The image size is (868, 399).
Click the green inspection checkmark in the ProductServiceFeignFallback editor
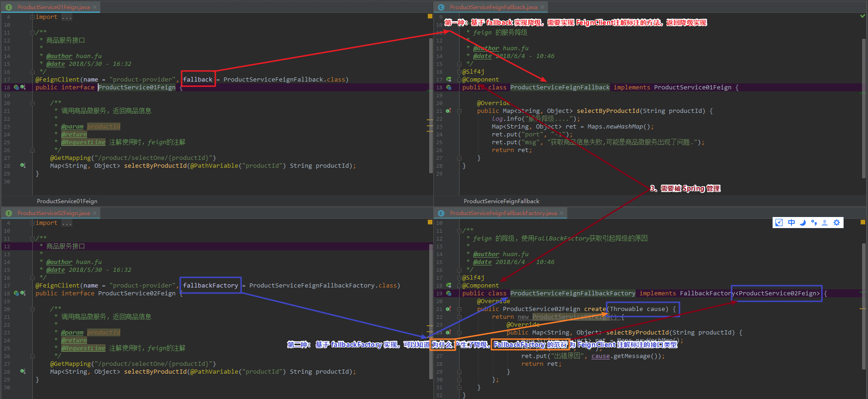click(x=862, y=16)
